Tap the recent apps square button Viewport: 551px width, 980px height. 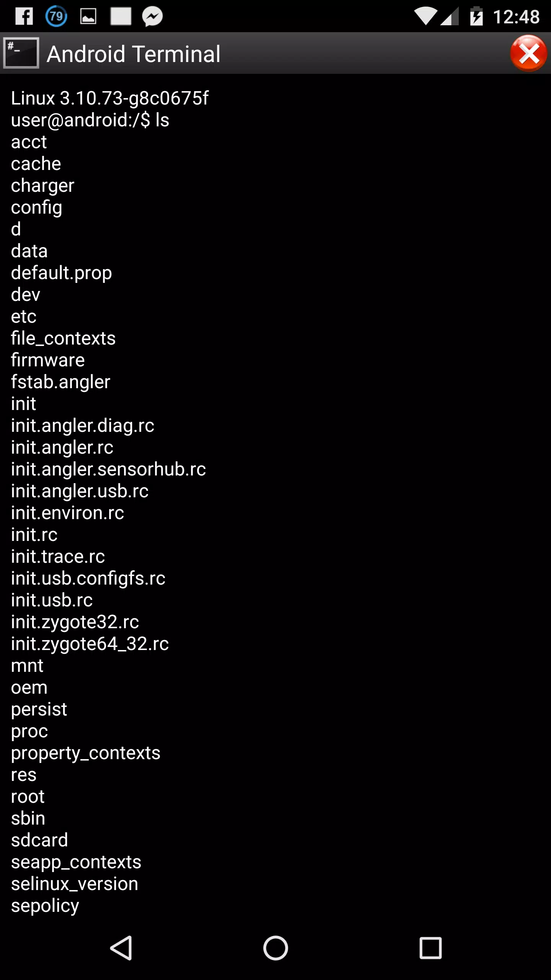pos(430,948)
